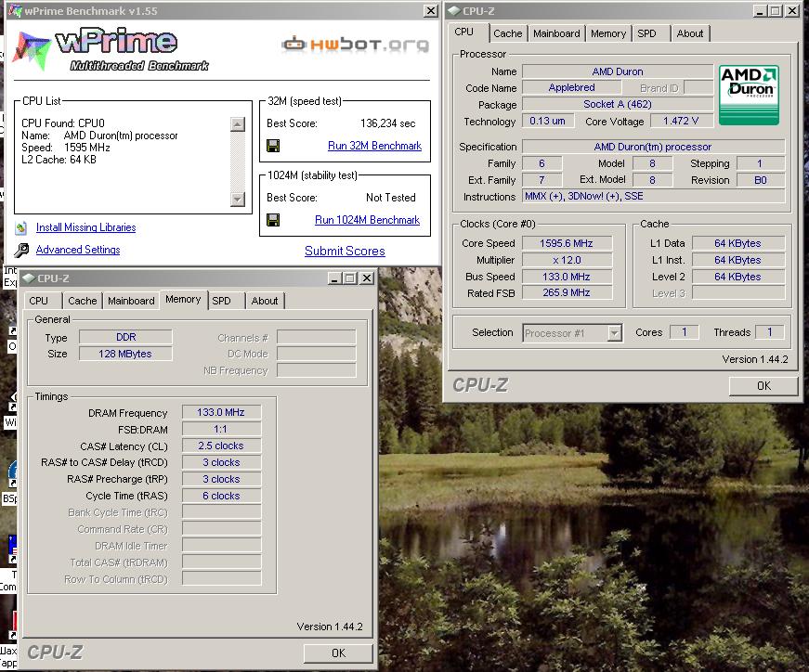Click the memory Size 128 MBytes field

pos(125,354)
